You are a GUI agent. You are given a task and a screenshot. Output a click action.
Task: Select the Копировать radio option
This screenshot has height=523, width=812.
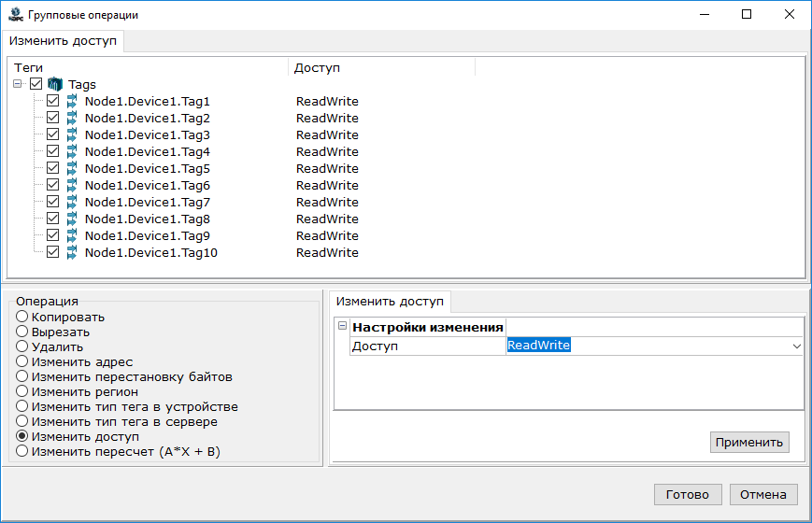pyautogui.click(x=22, y=317)
